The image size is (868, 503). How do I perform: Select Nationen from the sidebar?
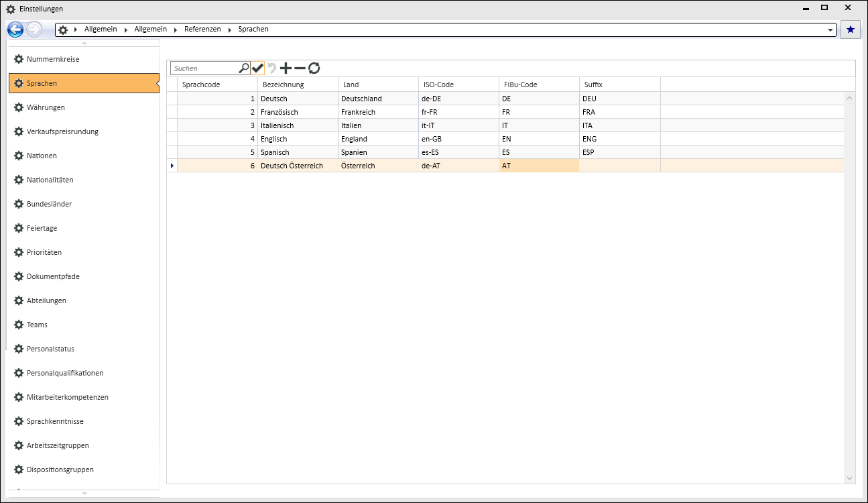42,156
